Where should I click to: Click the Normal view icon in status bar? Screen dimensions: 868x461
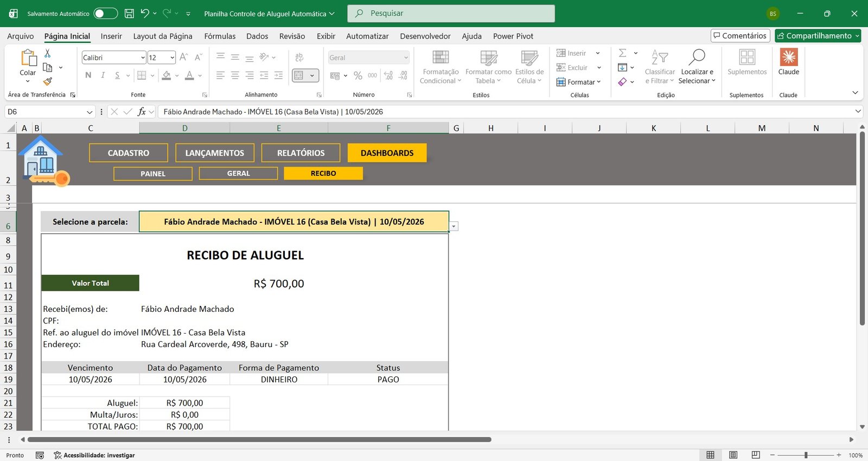tap(710, 455)
